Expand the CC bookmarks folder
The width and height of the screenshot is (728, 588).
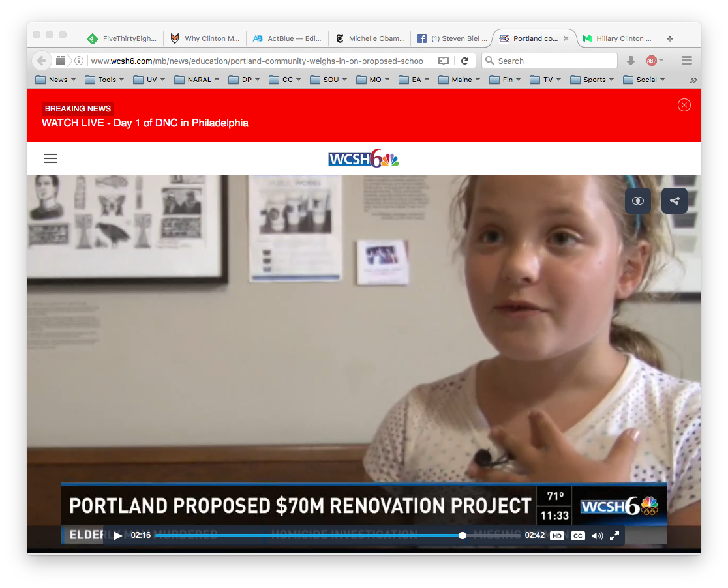coord(285,80)
